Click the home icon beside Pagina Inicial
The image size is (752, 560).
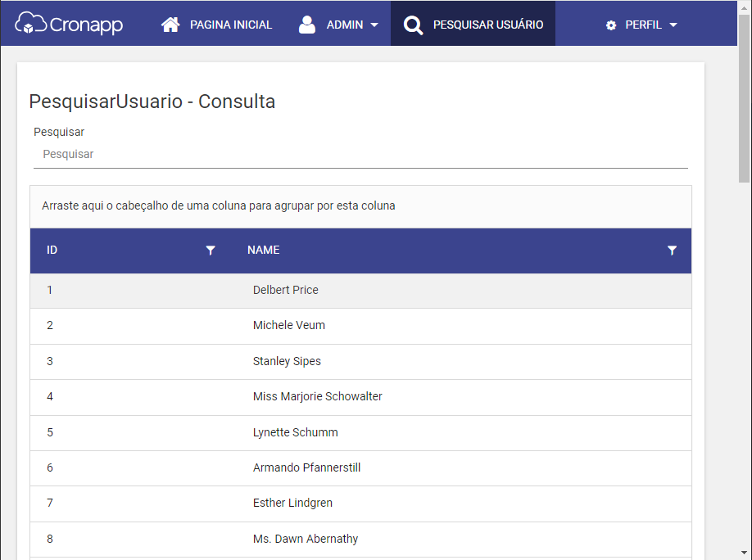tap(170, 25)
